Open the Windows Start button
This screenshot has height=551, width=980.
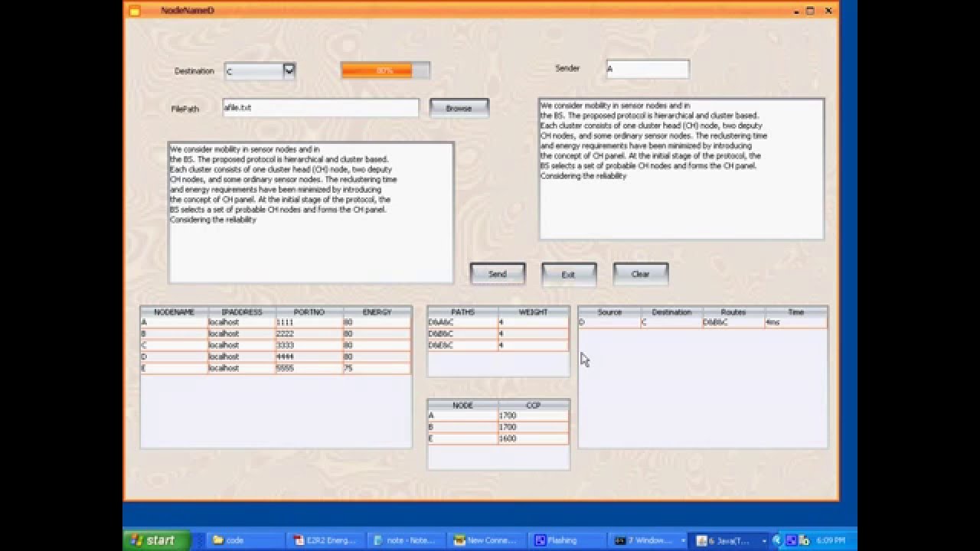156,540
